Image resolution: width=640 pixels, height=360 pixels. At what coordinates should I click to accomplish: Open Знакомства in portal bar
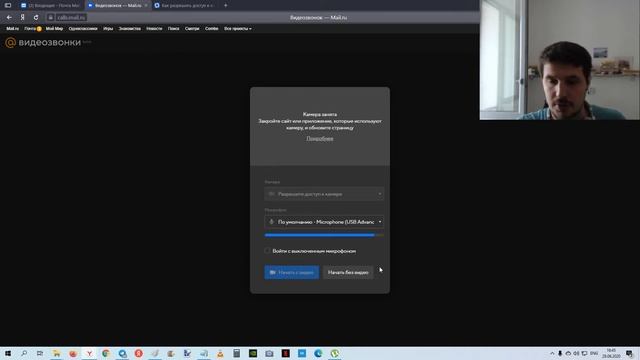pos(130,29)
